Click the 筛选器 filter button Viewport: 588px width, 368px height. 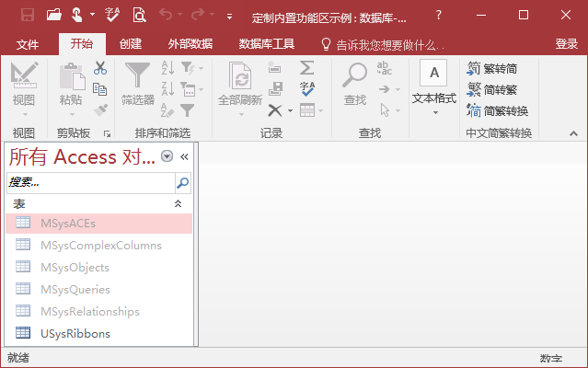[138, 84]
